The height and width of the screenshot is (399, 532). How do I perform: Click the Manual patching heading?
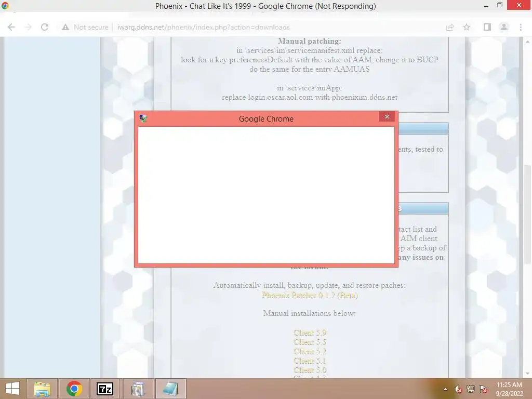pos(310,41)
